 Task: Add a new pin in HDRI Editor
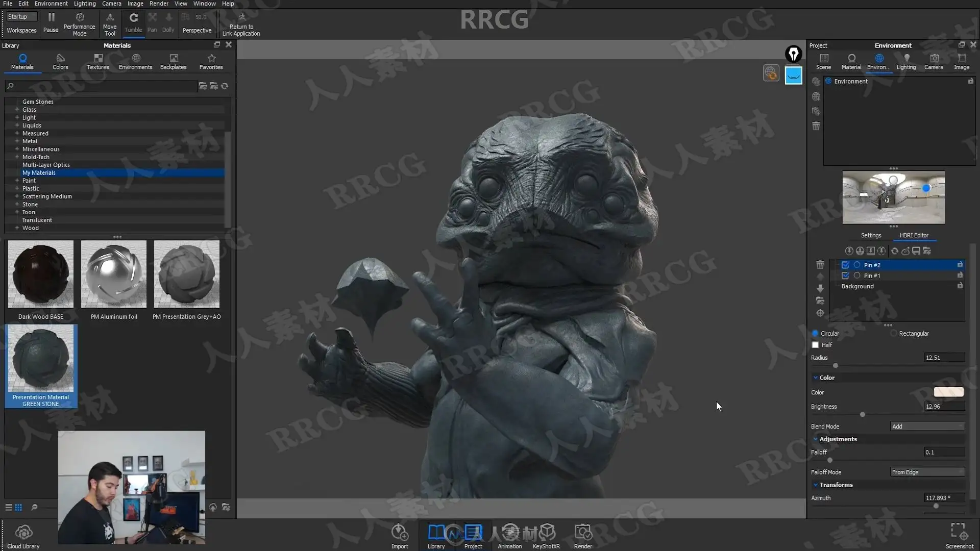(x=849, y=251)
